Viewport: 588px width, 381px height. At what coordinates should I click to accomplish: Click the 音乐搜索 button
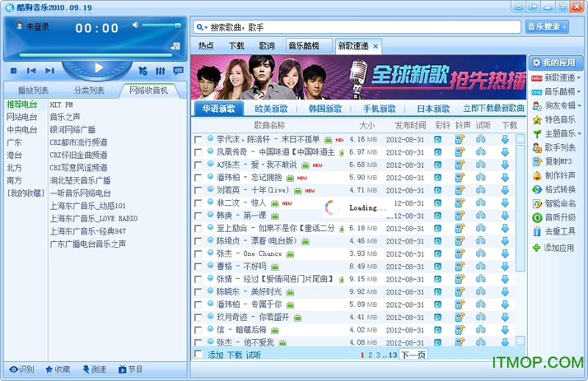(546, 26)
